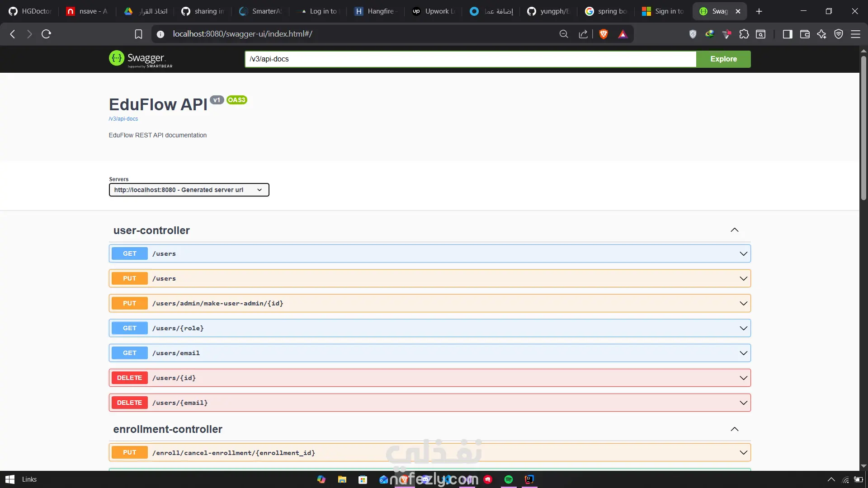Toggle the browser sidebar panel icon
The image size is (868, 488).
pyautogui.click(x=787, y=34)
